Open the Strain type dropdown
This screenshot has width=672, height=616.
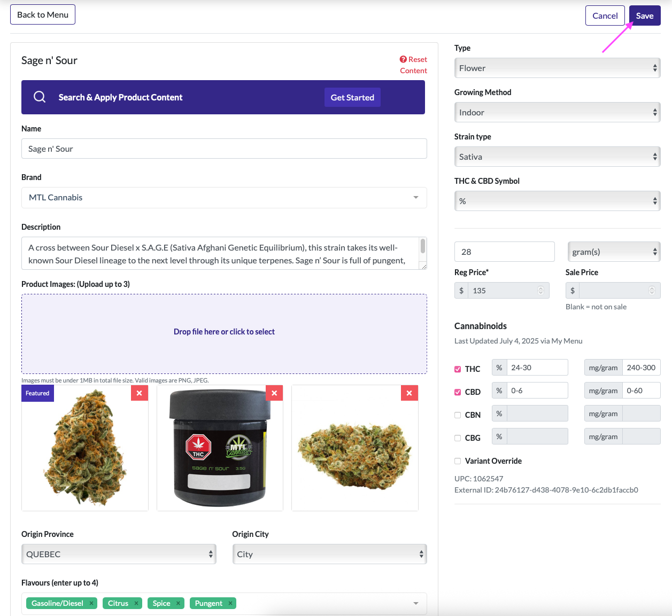pos(557,157)
